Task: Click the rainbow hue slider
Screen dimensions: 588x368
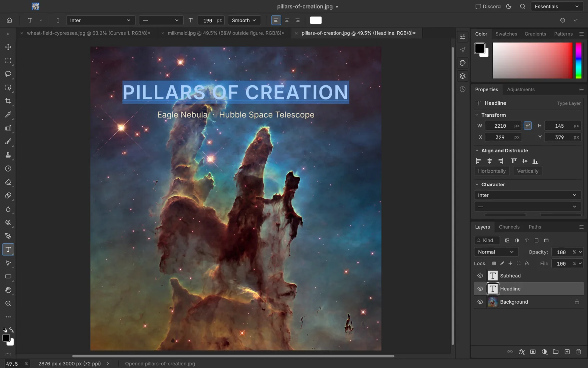Action: point(578,60)
